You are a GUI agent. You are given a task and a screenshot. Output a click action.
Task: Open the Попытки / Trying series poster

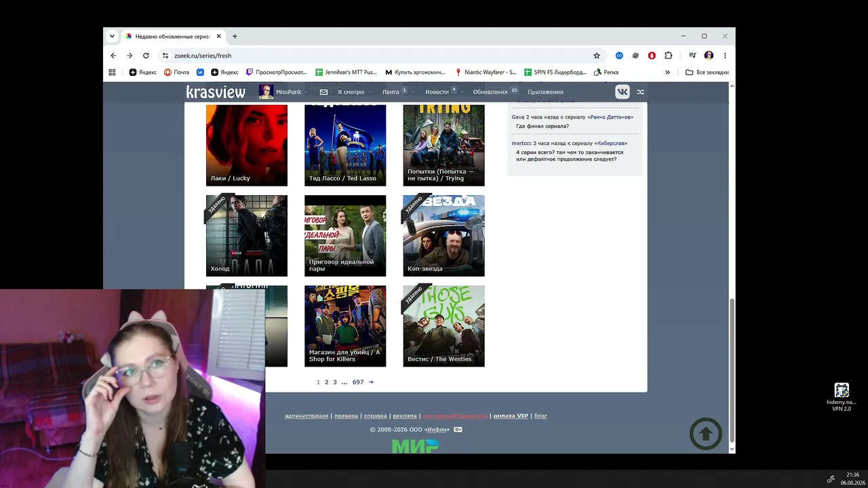click(x=444, y=145)
